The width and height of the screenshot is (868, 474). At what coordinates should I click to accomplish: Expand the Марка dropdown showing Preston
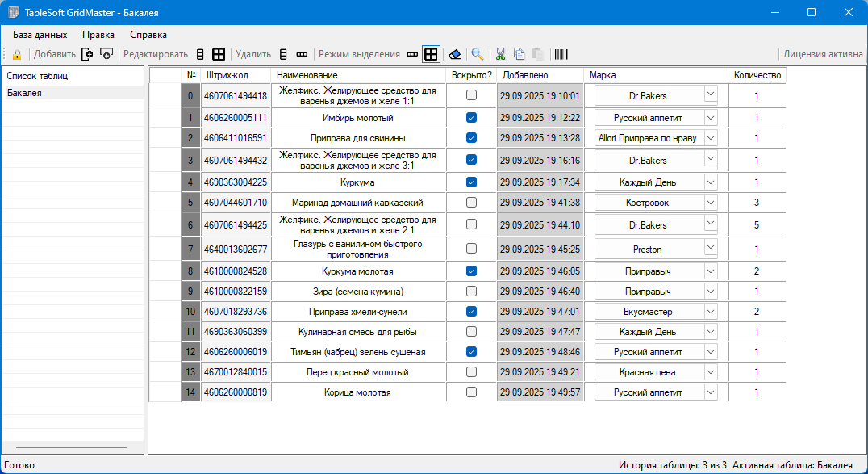[x=710, y=250]
